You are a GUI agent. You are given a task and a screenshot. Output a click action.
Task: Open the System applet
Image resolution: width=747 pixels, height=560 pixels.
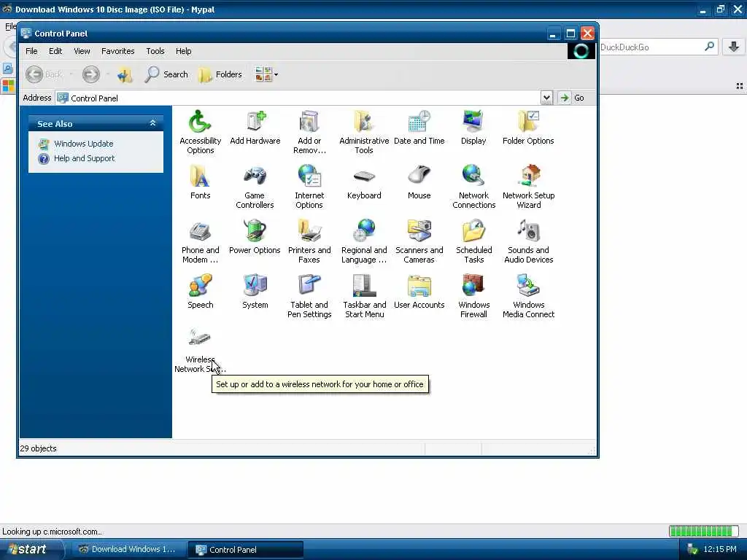point(255,292)
